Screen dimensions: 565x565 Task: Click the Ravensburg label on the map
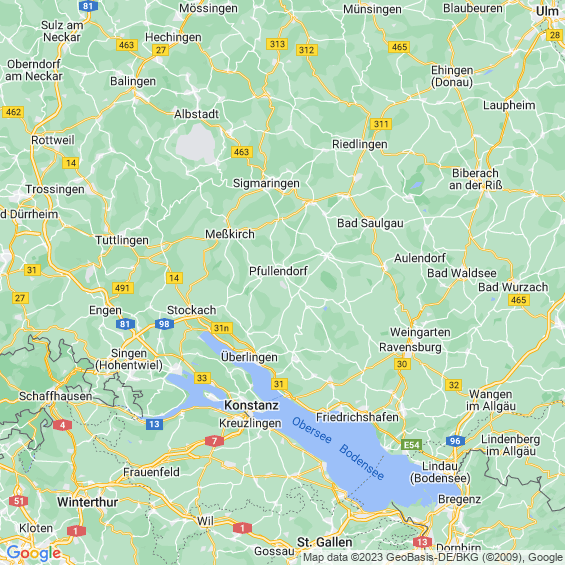410,347
